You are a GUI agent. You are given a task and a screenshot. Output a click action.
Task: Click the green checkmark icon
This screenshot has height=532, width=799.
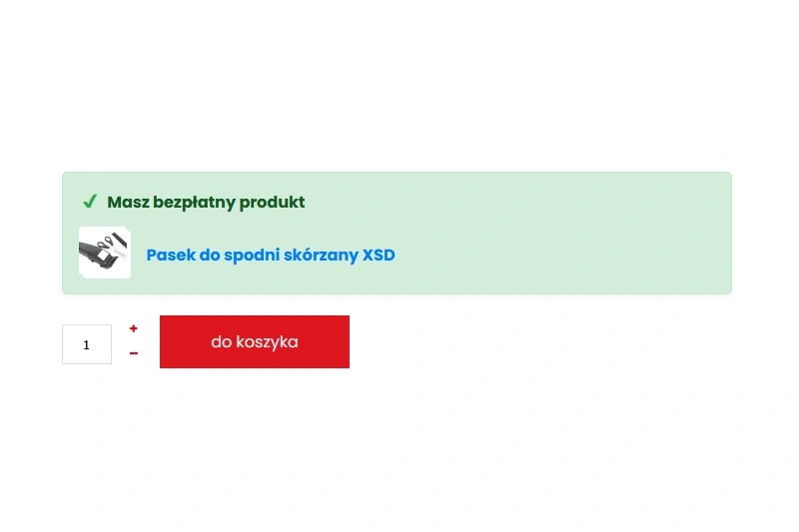click(90, 202)
